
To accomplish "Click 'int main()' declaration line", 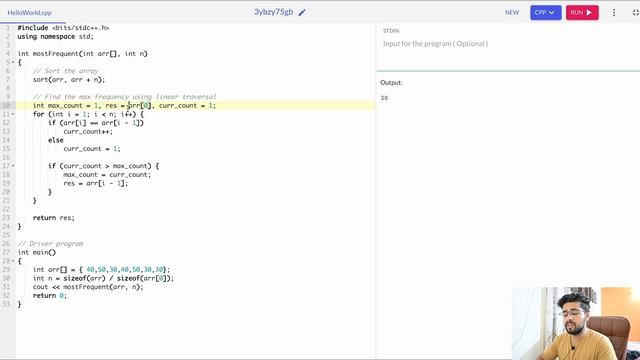I will [37, 253].
